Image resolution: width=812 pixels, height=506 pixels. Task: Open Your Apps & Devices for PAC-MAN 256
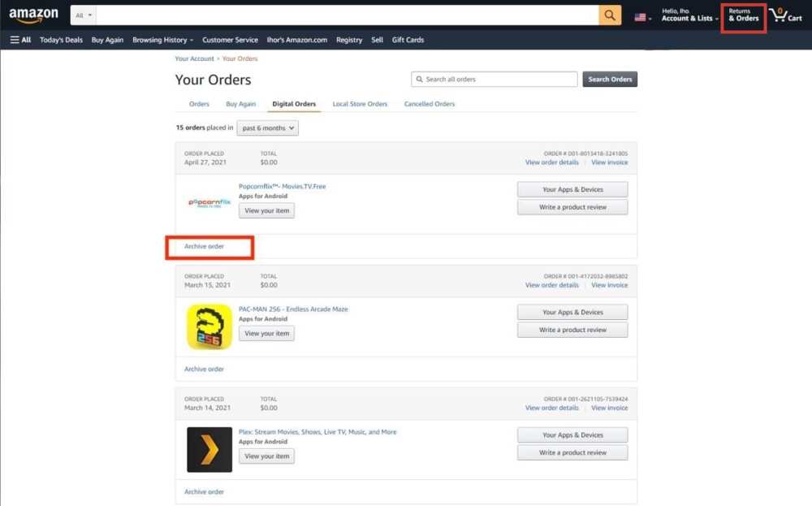coord(572,313)
